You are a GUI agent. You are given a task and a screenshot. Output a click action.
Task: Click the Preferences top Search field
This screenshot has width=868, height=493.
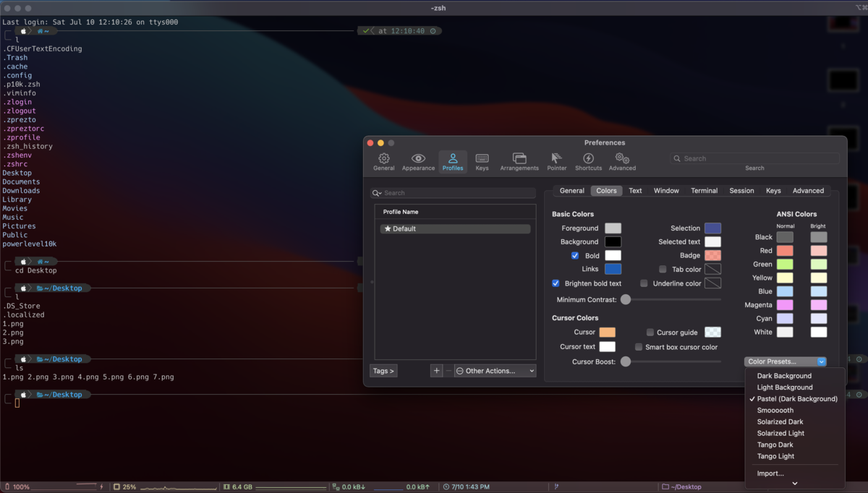tap(754, 158)
